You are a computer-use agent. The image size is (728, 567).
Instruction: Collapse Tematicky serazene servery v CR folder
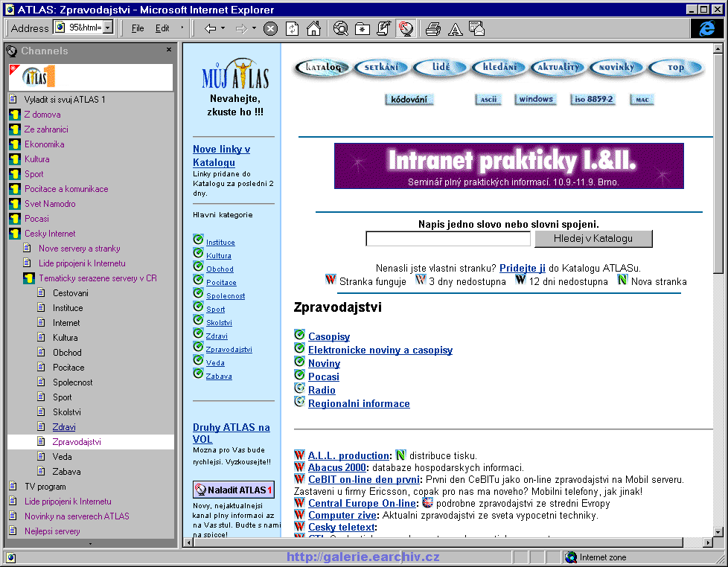[29, 278]
